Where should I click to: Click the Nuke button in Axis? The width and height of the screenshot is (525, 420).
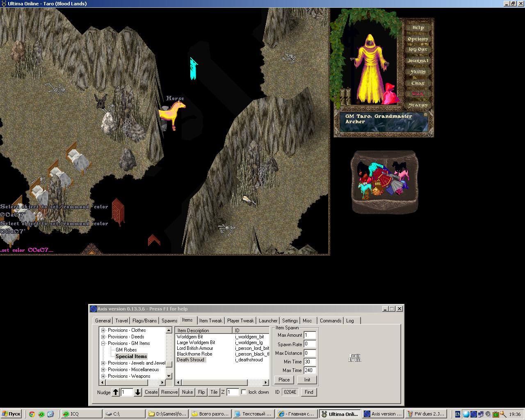(x=187, y=392)
